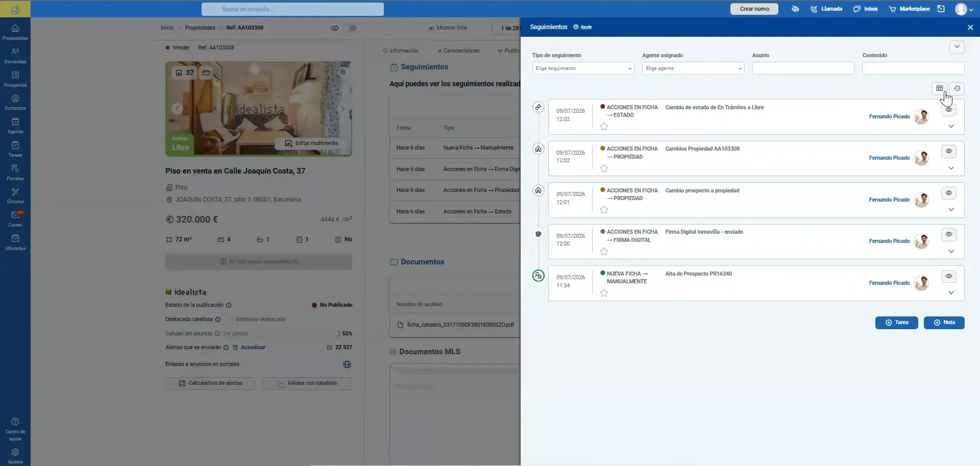Open Centro de ayuda
The height and width of the screenshot is (466, 980).
tap(15, 429)
